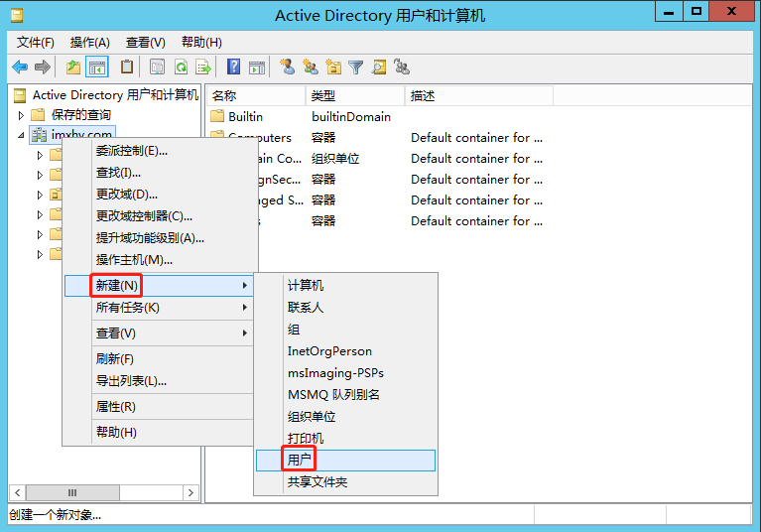Click the clipboard Paste toolbar icon
Viewport: 761px width, 532px height.
pyautogui.click(x=127, y=66)
